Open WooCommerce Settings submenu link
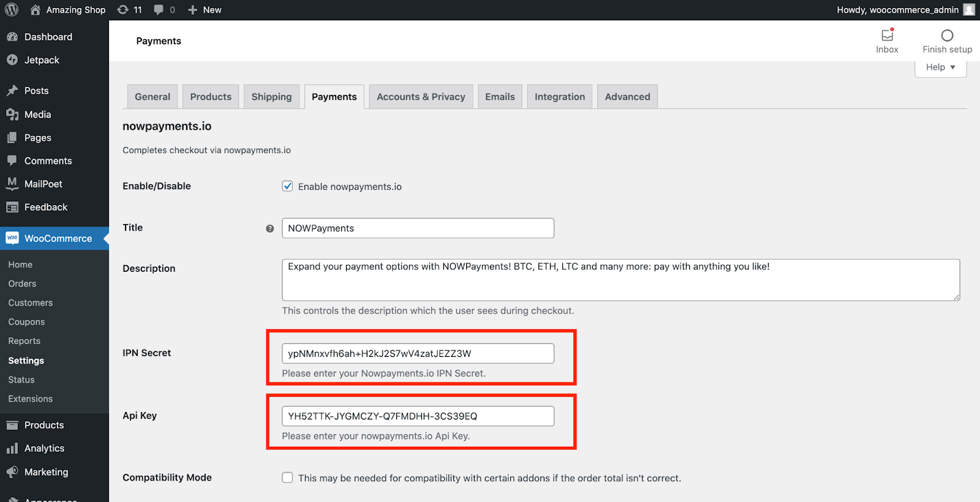Image resolution: width=980 pixels, height=502 pixels. point(26,361)
